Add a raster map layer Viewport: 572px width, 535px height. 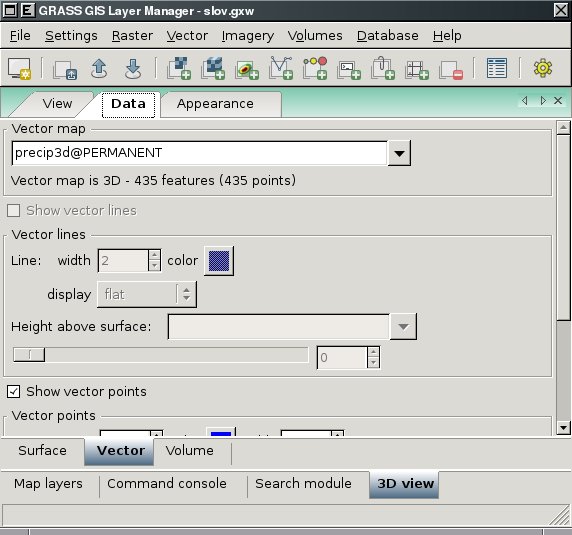[x=179, y=68]
